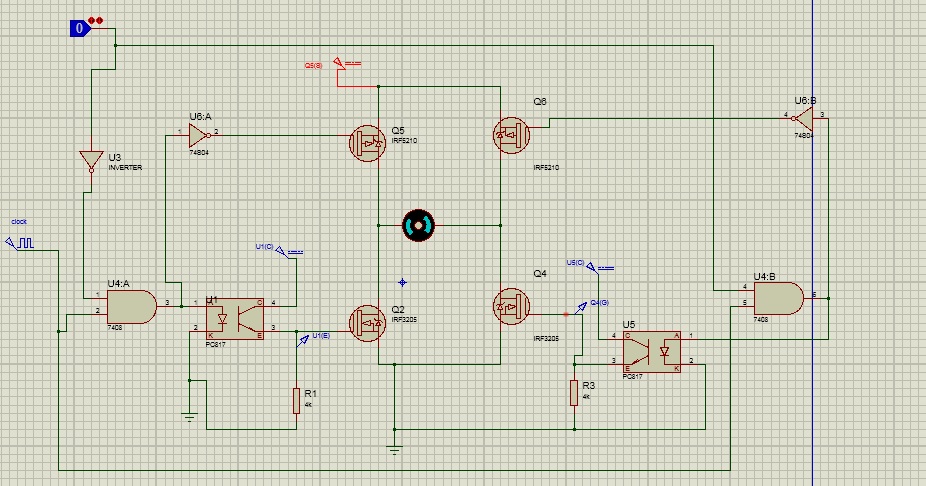
Task: Select the U6:A inverter gate symbol
Action: click(200, 135)
